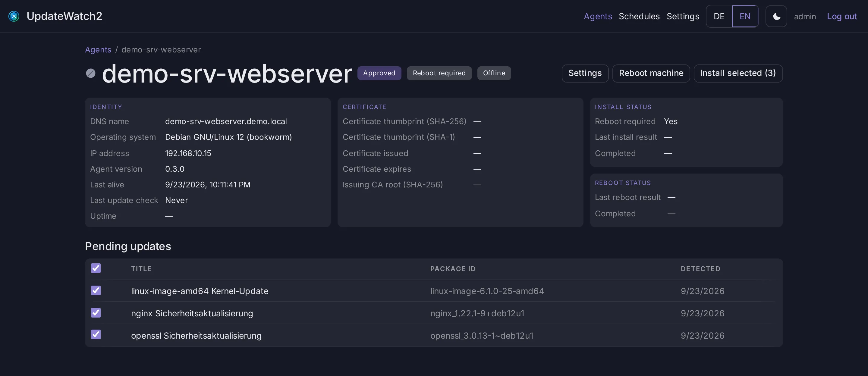Click the TITLE column header
This screenshot has width=868, height=376.
coord(141,268)
